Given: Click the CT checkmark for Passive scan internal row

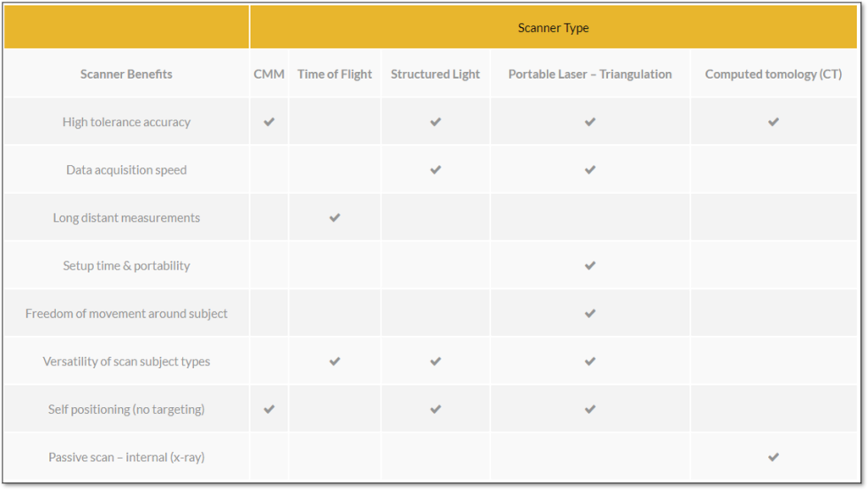Looking at the screenshot, I should (x=773, y=457).
